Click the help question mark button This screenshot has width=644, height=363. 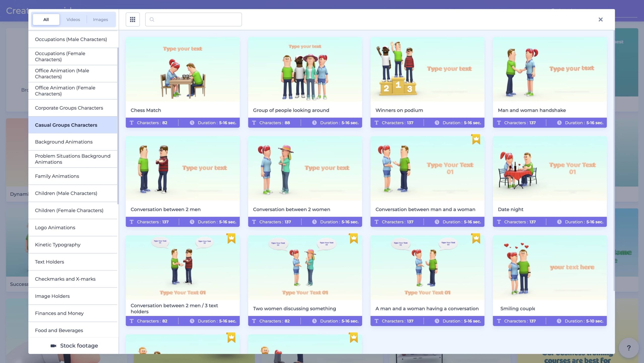628,348
